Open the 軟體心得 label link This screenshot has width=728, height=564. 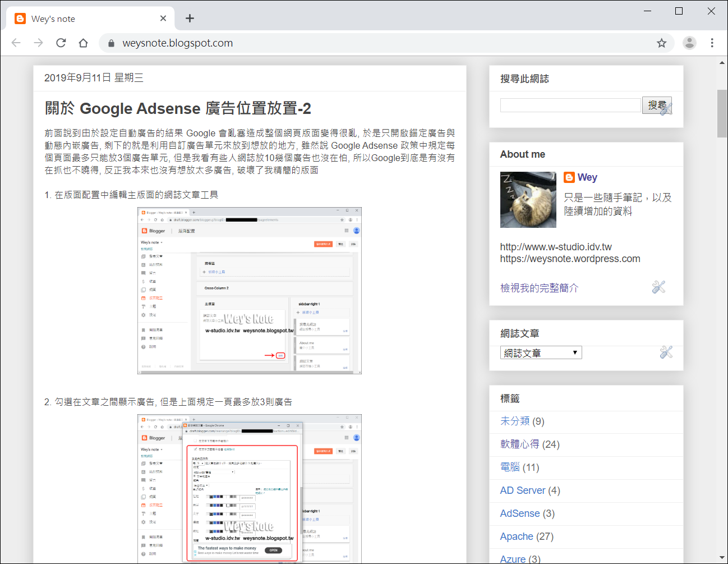(520, 444)
